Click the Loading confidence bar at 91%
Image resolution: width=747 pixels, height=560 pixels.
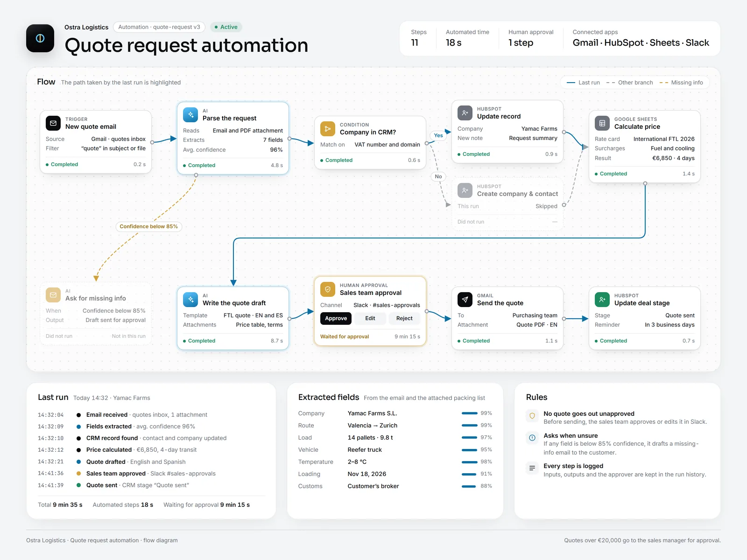pos(469,474)
